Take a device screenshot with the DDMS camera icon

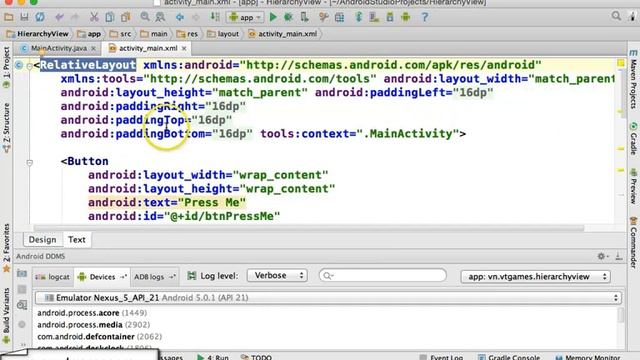point(22,273)
